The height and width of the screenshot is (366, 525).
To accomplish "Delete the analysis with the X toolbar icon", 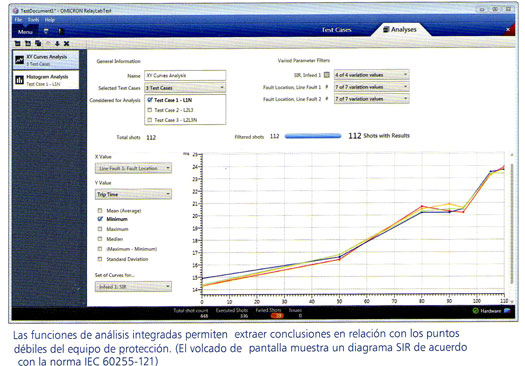I will [66, 43].
